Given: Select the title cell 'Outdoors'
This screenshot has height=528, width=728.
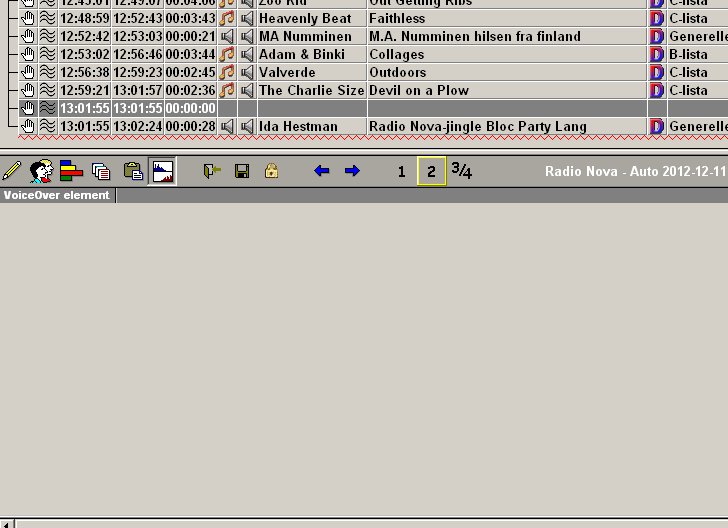Looking at the screenshot, I should [507, 72].
